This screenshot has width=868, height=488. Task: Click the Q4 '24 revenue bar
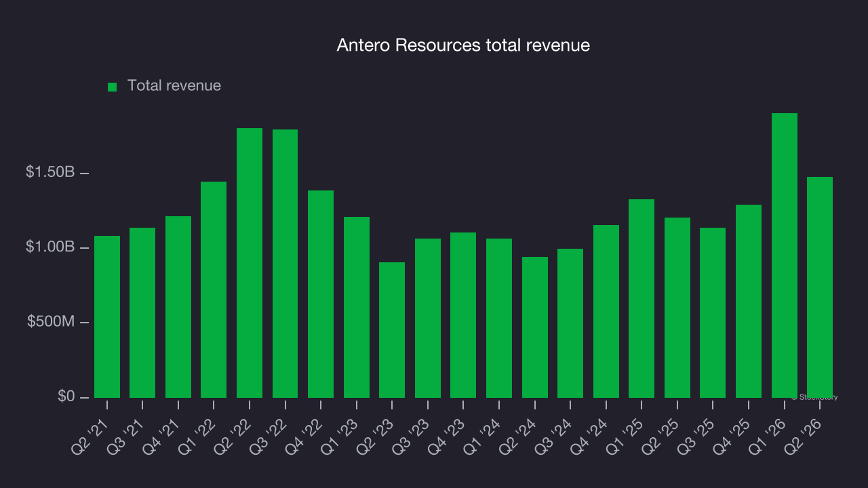(606, 311)
